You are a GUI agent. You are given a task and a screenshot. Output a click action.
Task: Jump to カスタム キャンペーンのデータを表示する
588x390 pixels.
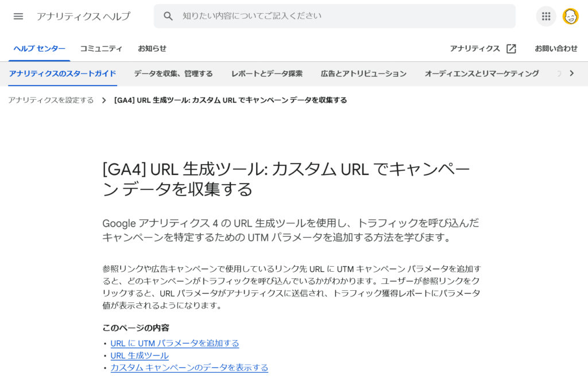pos(189,368)
